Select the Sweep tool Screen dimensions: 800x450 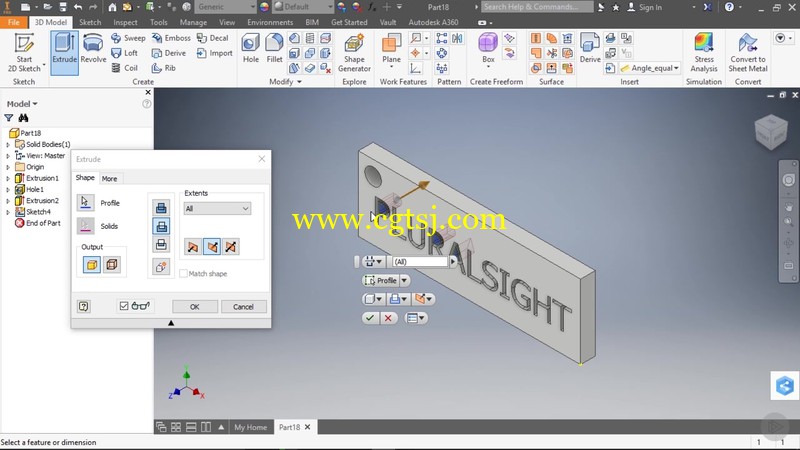click(129, 38)
